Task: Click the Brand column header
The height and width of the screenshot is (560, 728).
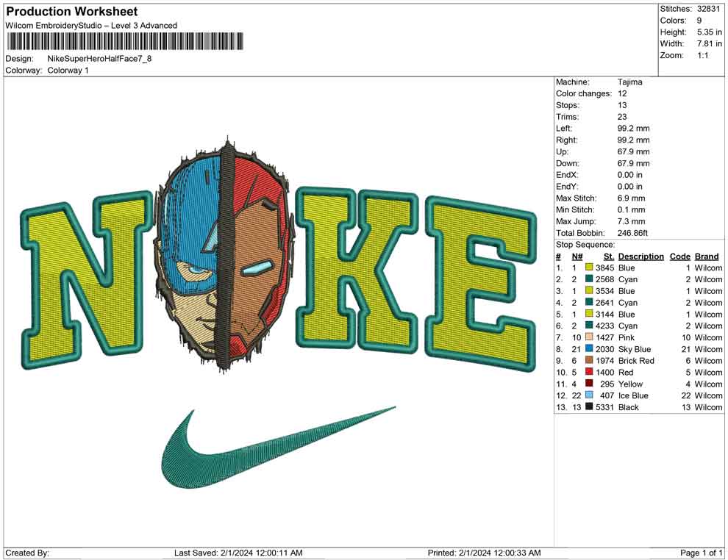Action: 707,256
